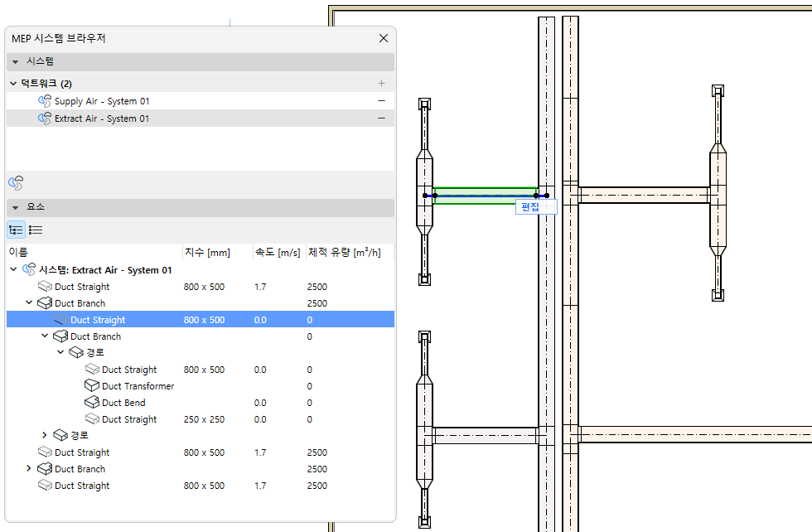Select Extract Air - System 01 in list

point(101,118)
